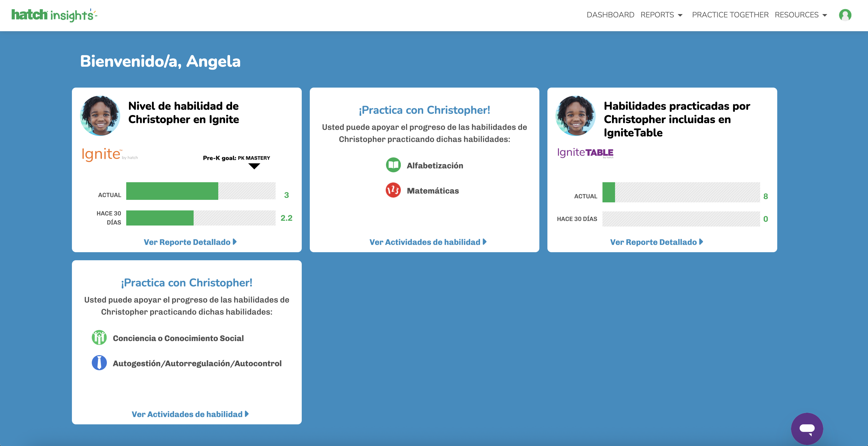Click the green Alfabetización book icon

393,165
